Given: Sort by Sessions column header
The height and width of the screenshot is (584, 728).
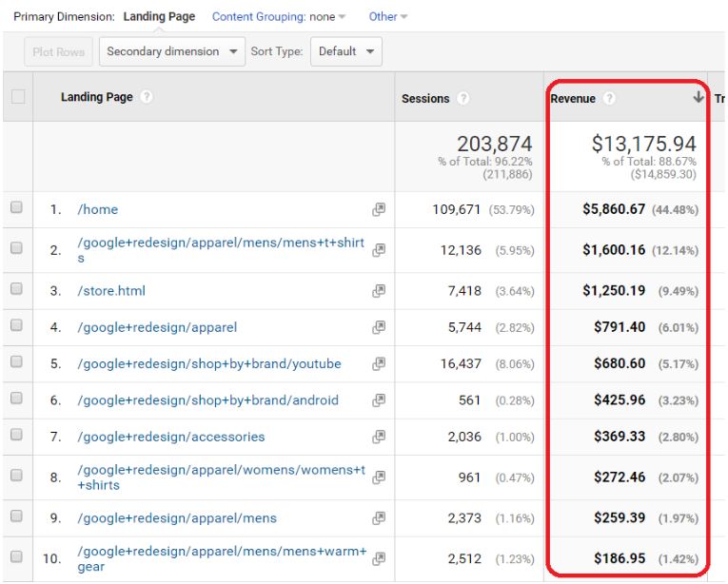Looking at the screenshot, I should pos(425,99).
